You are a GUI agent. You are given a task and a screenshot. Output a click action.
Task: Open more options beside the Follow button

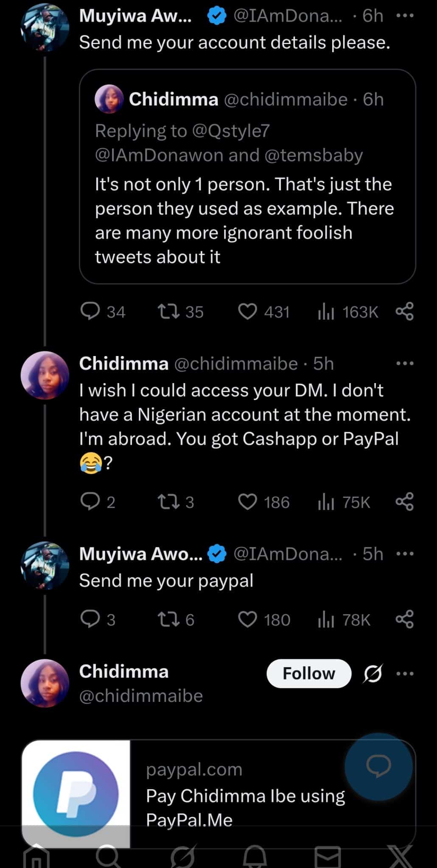[x=405, y=673]
